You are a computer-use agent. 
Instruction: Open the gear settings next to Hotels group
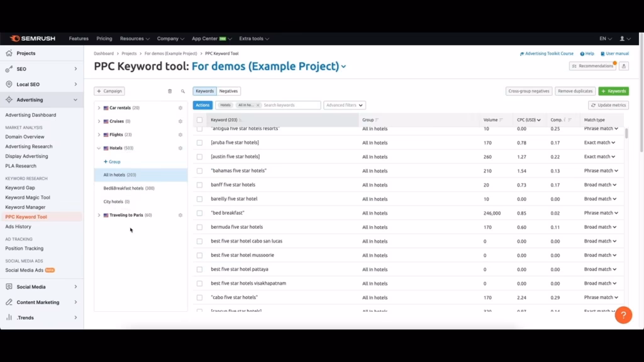[180, 148]
